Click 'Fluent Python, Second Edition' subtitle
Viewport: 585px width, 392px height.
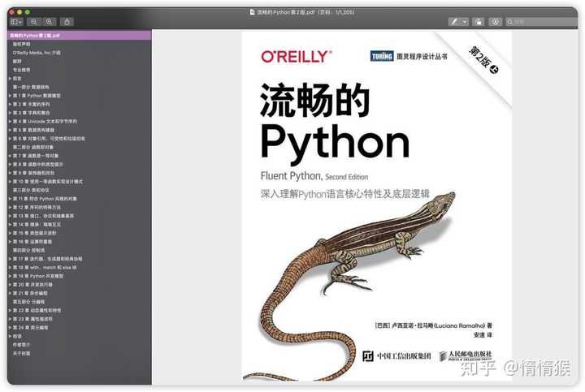click(314, 176)
